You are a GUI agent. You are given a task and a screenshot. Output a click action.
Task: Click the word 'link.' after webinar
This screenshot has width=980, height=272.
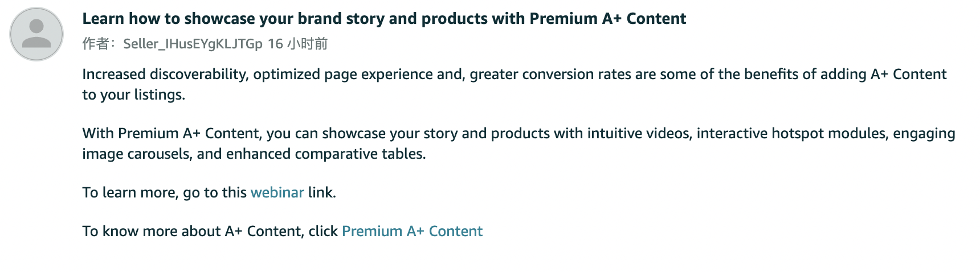coord(322,192)
